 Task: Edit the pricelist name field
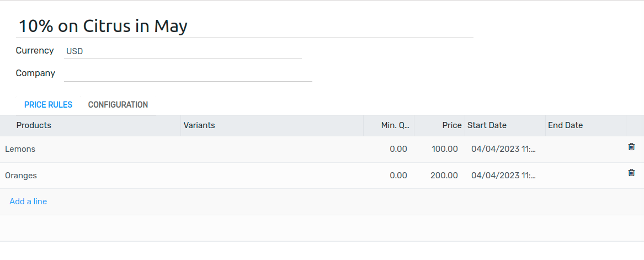click(x=245, y=26)
